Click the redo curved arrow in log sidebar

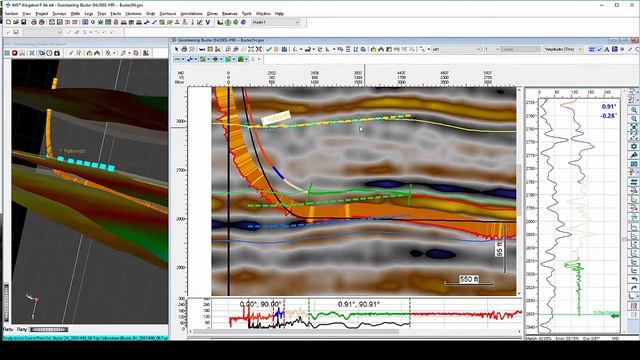[633, 287]
